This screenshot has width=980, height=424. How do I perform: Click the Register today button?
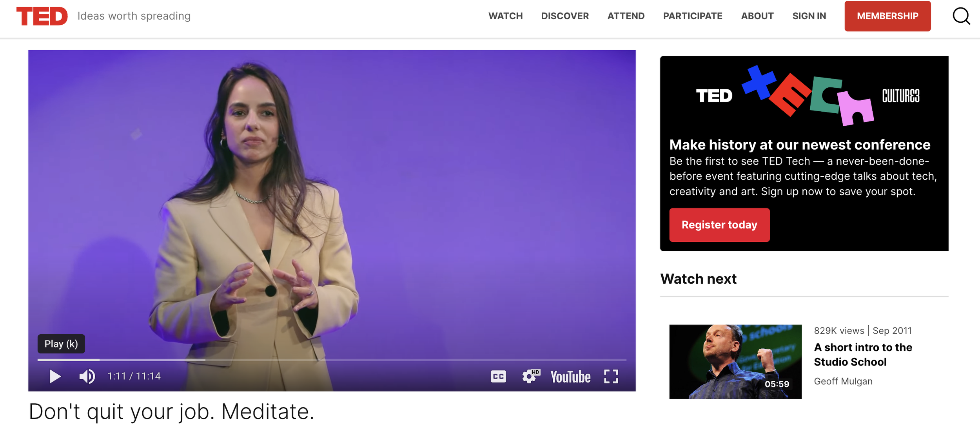click(719, 225)
